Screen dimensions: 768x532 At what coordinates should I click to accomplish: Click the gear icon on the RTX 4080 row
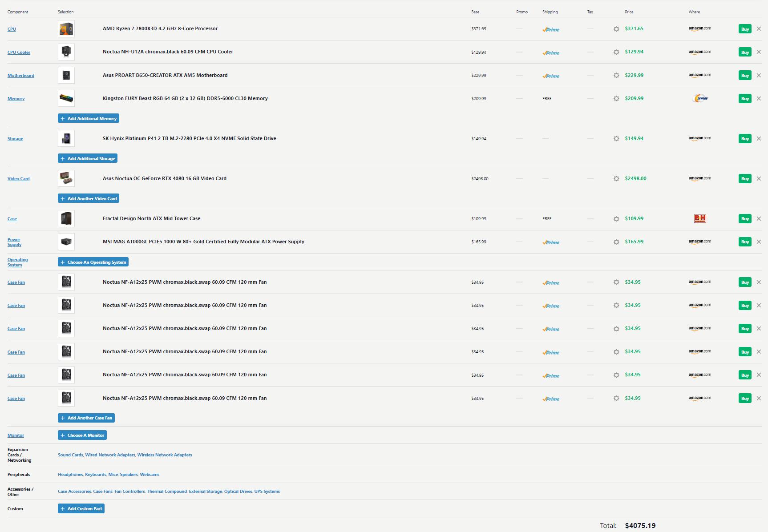[616, 178]
